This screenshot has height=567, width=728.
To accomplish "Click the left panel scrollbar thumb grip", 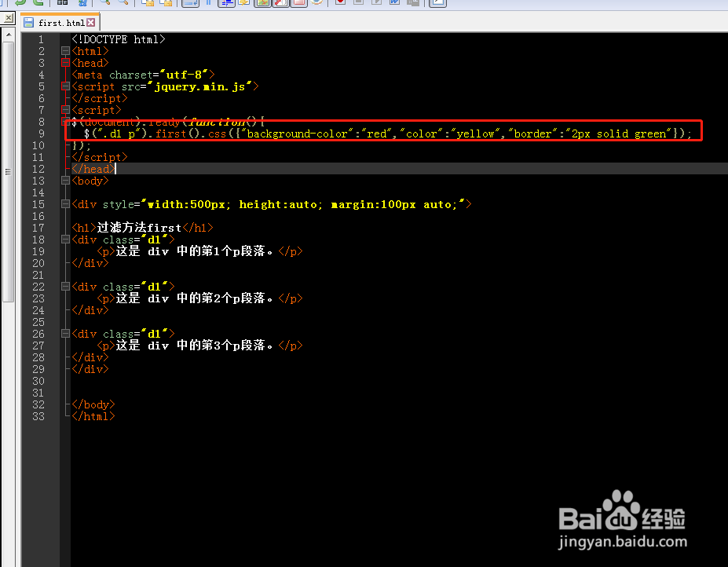I will point(8,172).
